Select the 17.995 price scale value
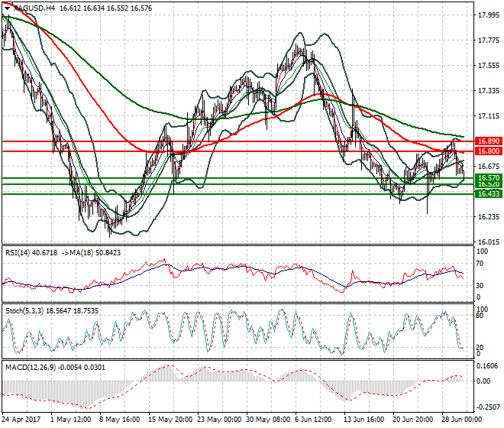 489,15
